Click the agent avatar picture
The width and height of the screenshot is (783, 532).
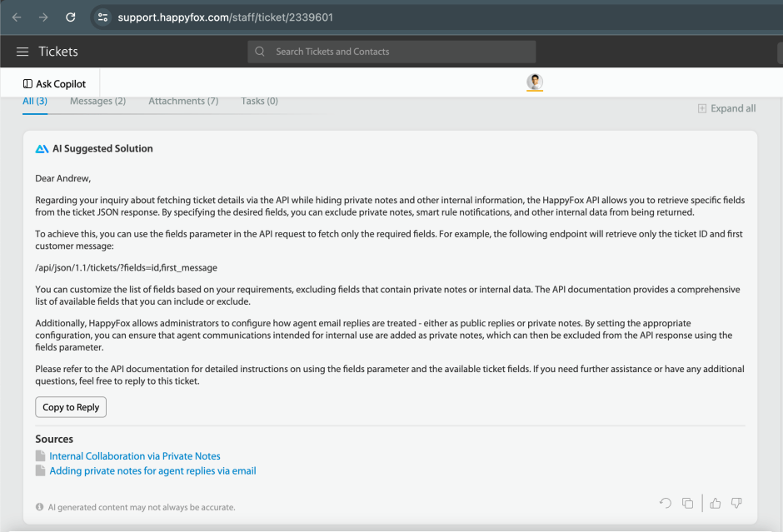[534, 82]
